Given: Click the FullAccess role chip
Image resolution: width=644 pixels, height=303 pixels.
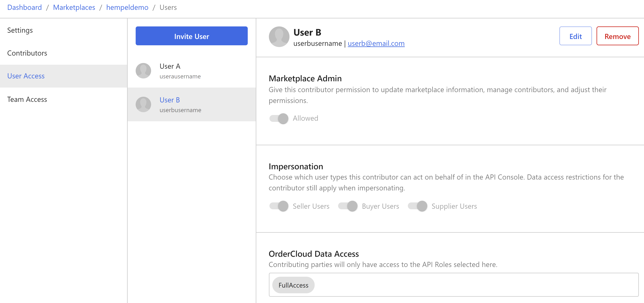Looking at the screenshot, I should point(293,285).
